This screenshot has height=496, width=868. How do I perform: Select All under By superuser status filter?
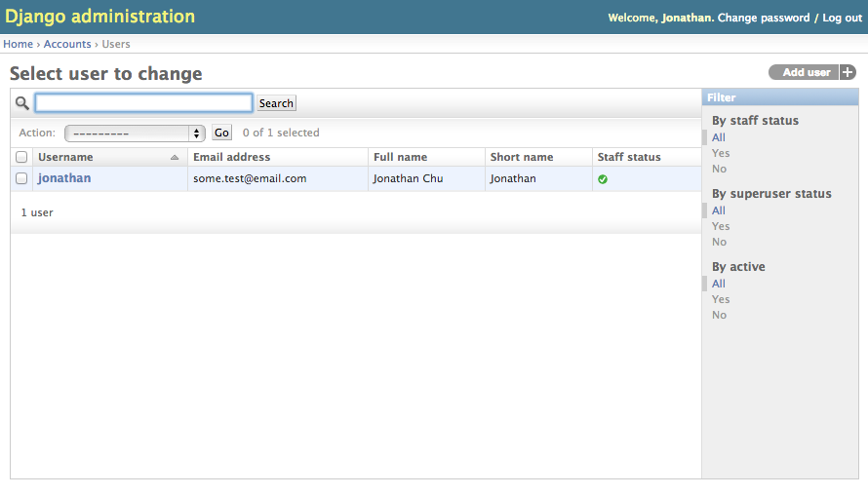click(x=719, y=210)
